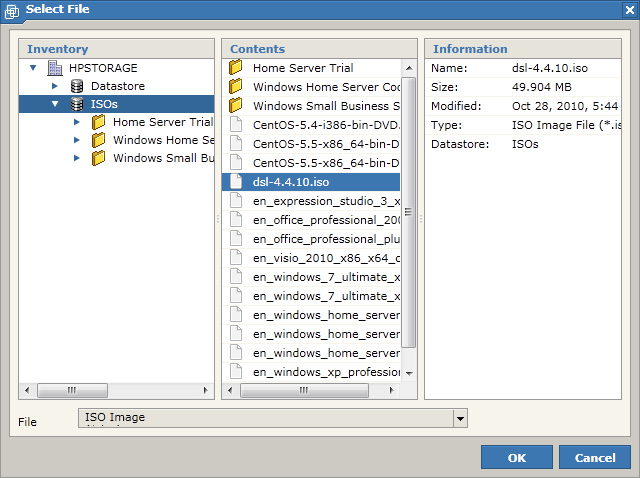
Task: Click the HPSTORAGE host icon
Action: click(x=55, y=68)
